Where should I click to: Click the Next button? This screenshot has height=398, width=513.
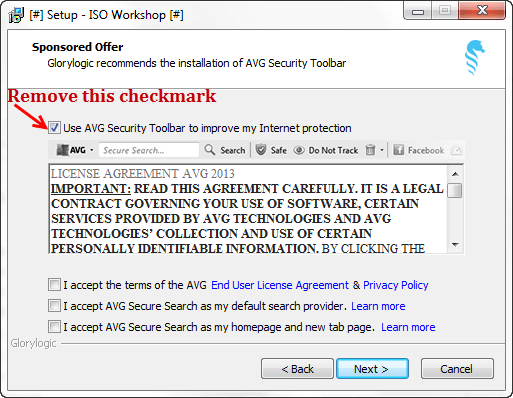(372, 369)
